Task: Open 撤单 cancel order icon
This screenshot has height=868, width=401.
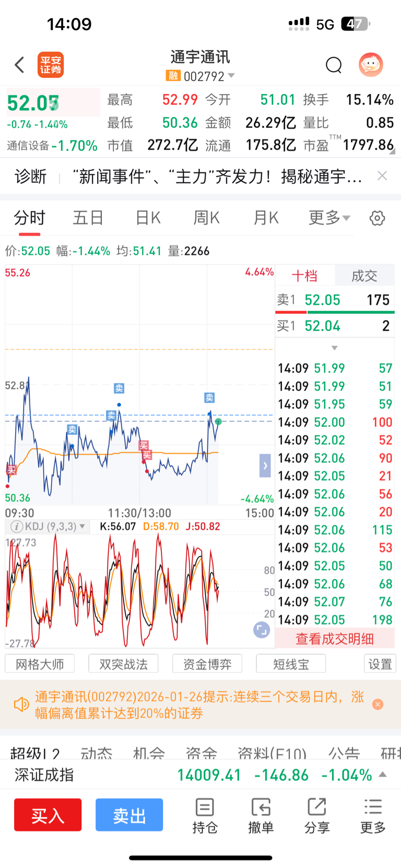Action: (261, 815)
